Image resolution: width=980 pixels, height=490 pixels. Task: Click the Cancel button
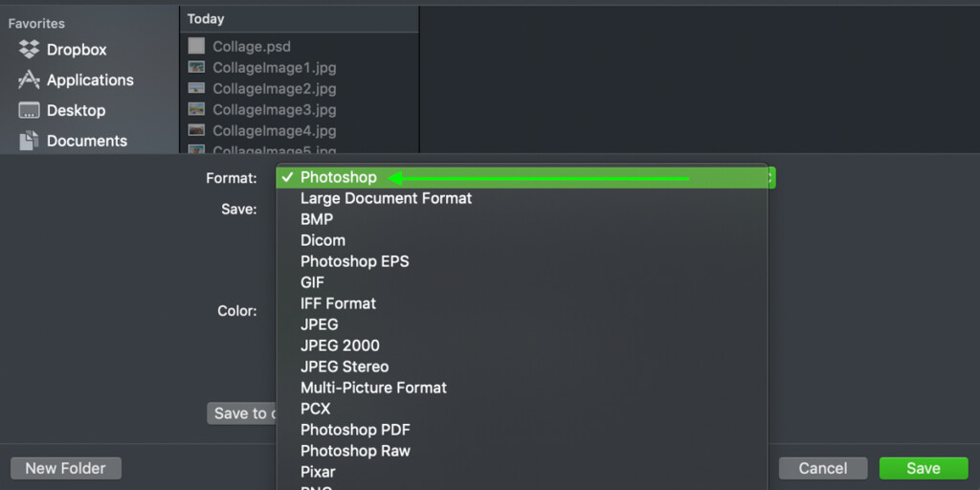pyautogui.click(x=823, y=468)
